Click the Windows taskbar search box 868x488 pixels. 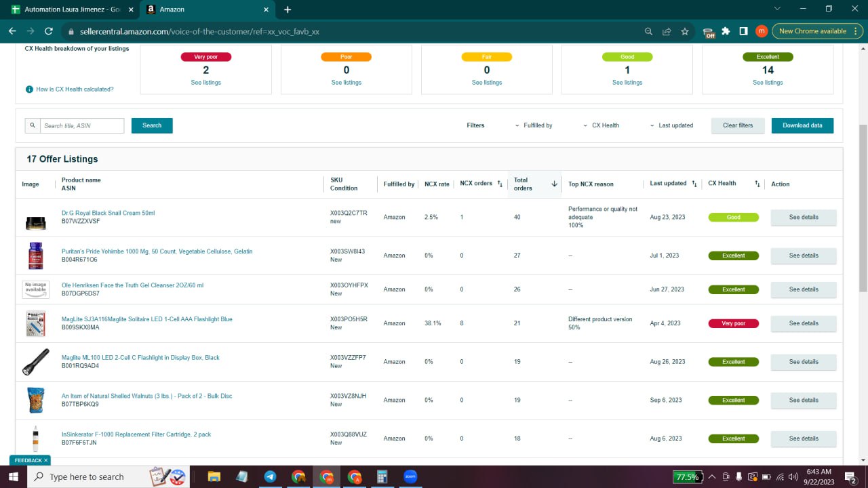(108, 476)
